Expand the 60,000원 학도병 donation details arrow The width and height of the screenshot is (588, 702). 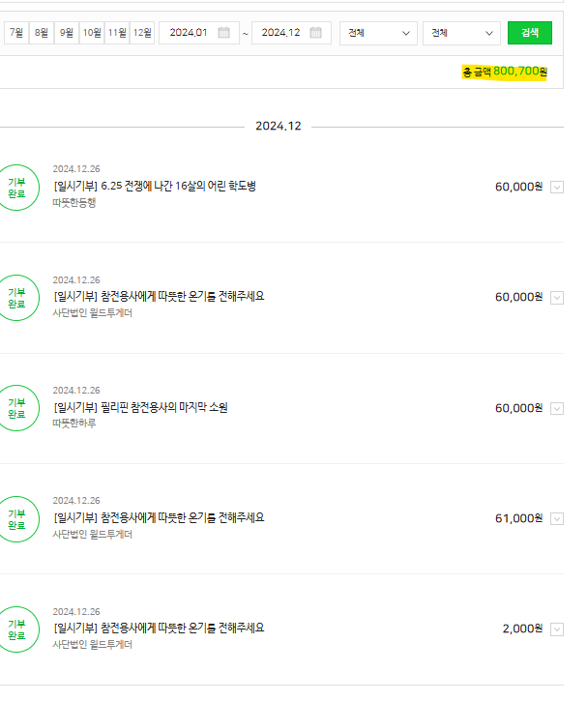click(556, 188)
